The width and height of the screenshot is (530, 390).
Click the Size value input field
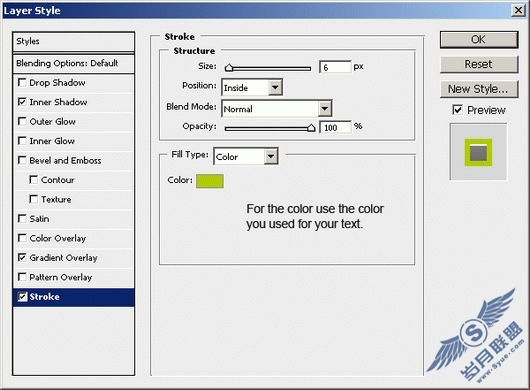335,67
